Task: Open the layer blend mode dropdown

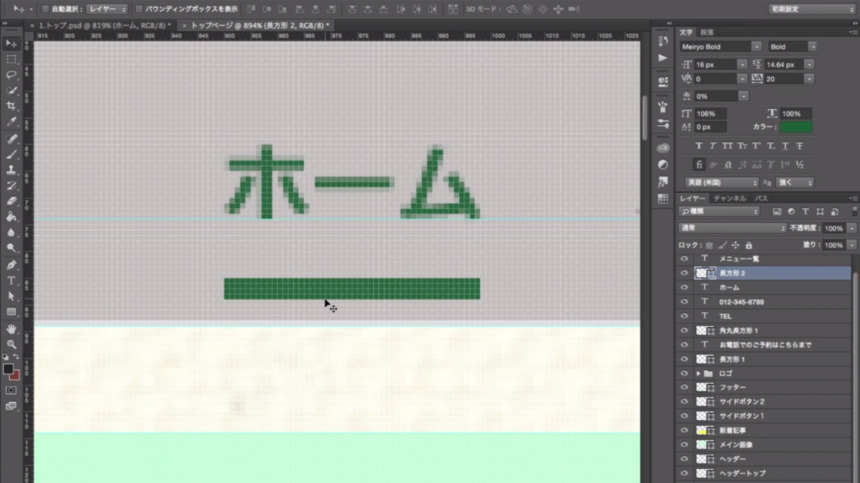Action: [x=732, y=228]
